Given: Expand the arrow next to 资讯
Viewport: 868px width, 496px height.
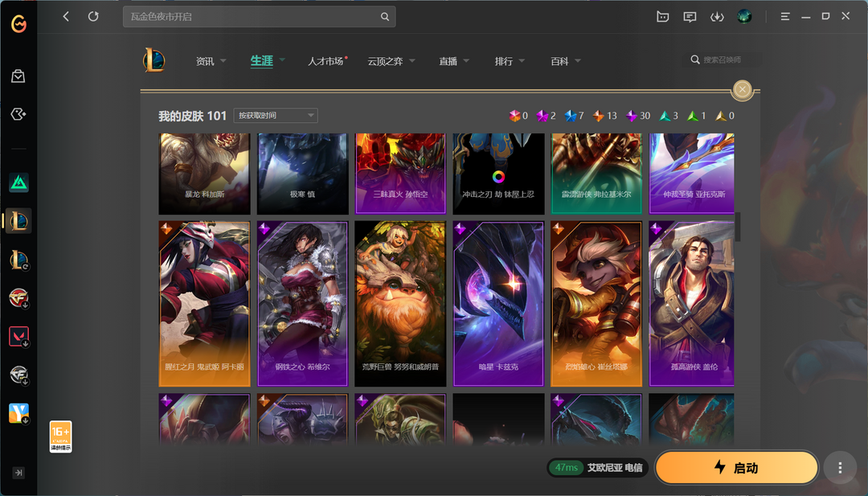Looking at the screenshot, I should (223, 60).
